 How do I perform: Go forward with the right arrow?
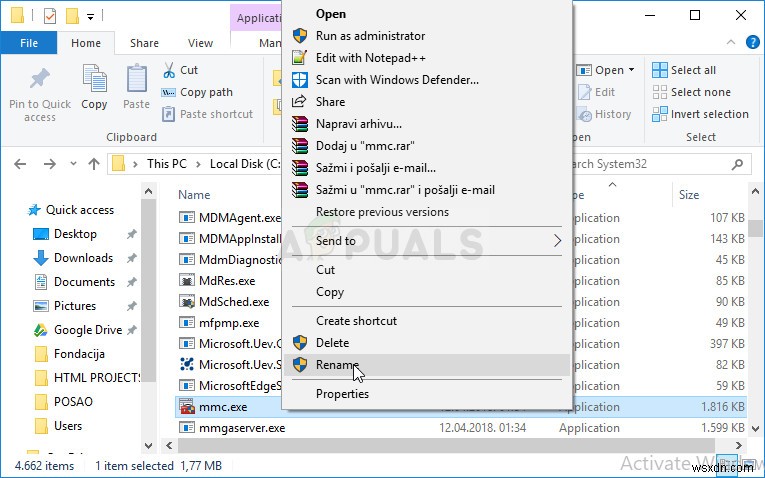pos(49,164)
